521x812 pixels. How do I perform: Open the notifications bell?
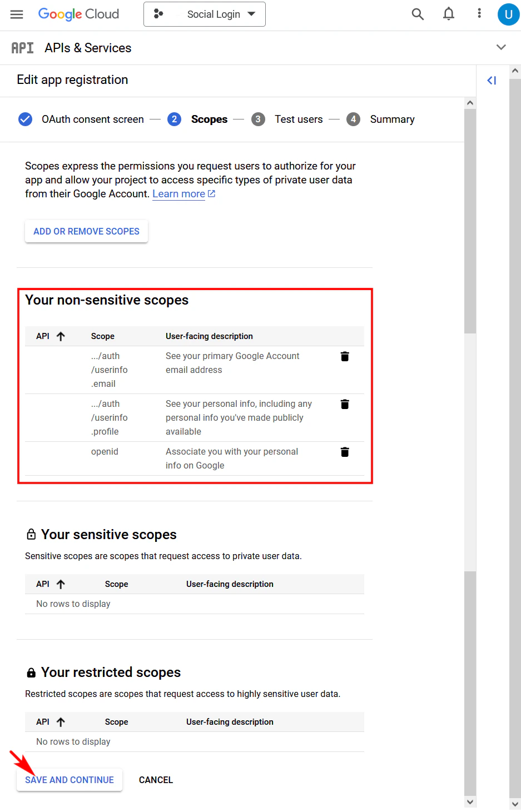(448, 14)
